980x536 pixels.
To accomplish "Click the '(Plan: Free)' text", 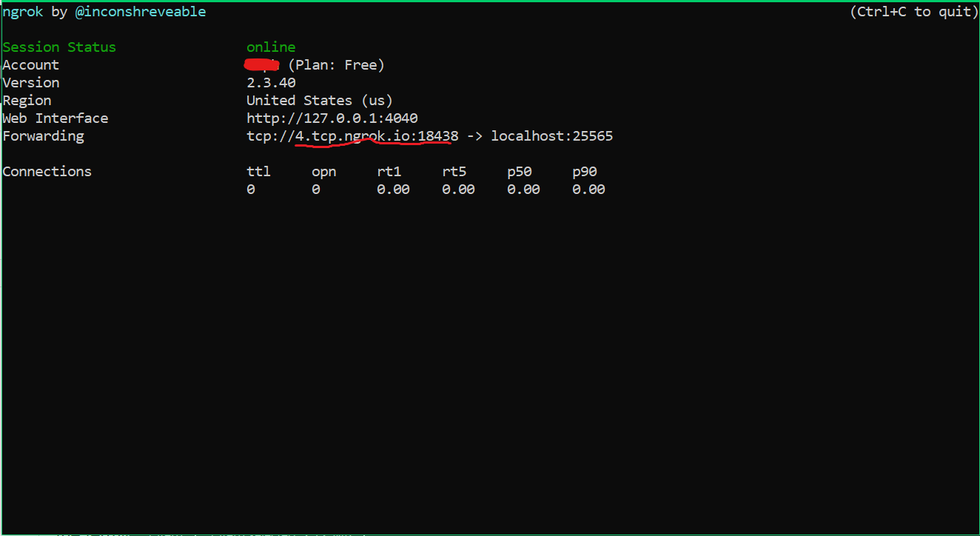I will pos(336,65).
